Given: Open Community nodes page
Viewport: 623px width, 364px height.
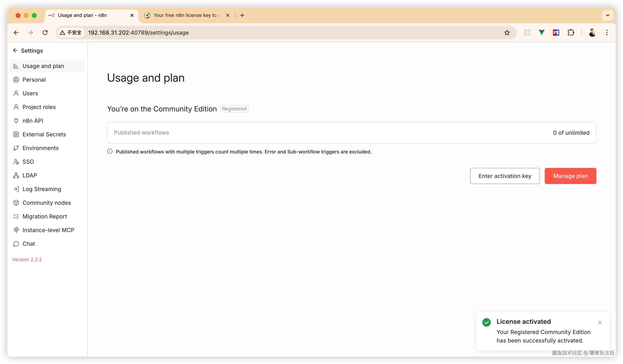Looking at the screenshot, I should (46, 203).
